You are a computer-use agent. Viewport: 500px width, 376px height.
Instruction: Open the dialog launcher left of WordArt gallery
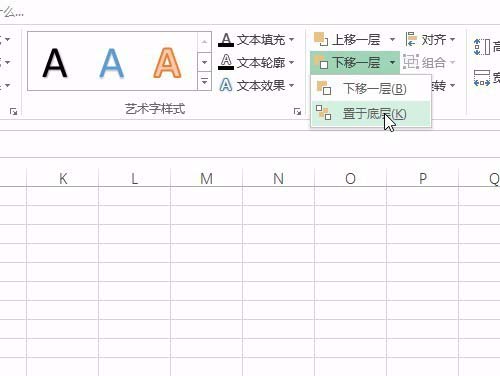coord(13,112)
